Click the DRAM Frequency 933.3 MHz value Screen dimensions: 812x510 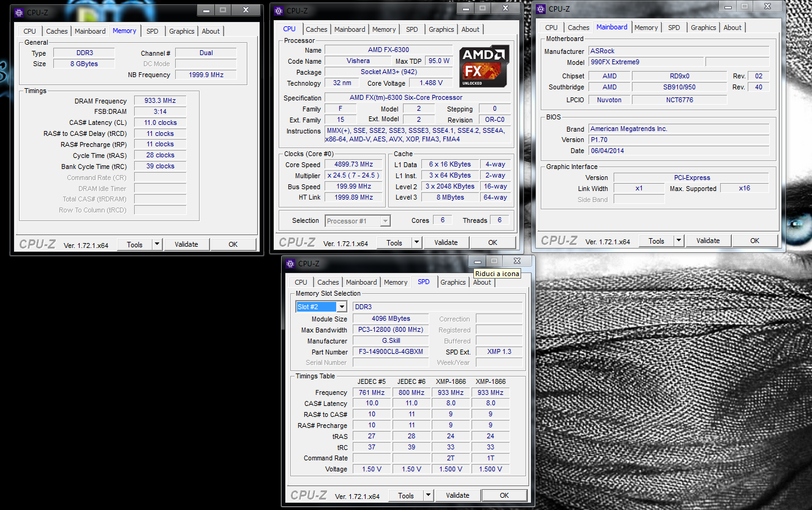coord(160,101)
